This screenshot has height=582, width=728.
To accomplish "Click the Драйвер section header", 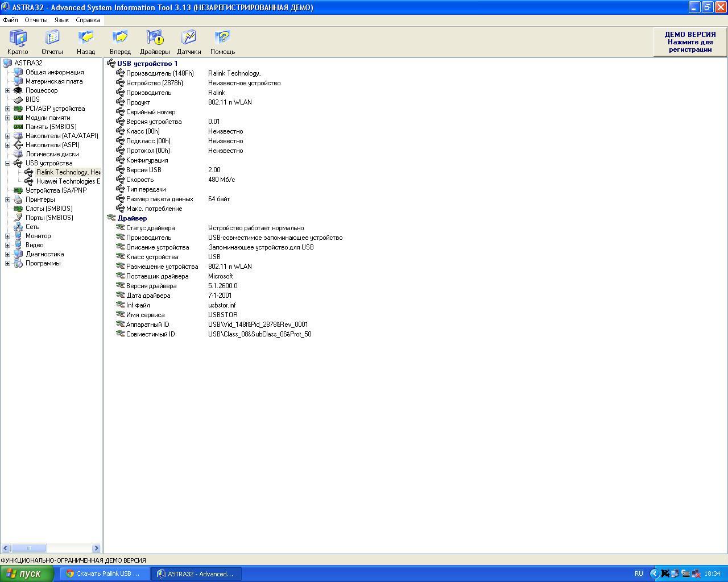I will (132, 218).
